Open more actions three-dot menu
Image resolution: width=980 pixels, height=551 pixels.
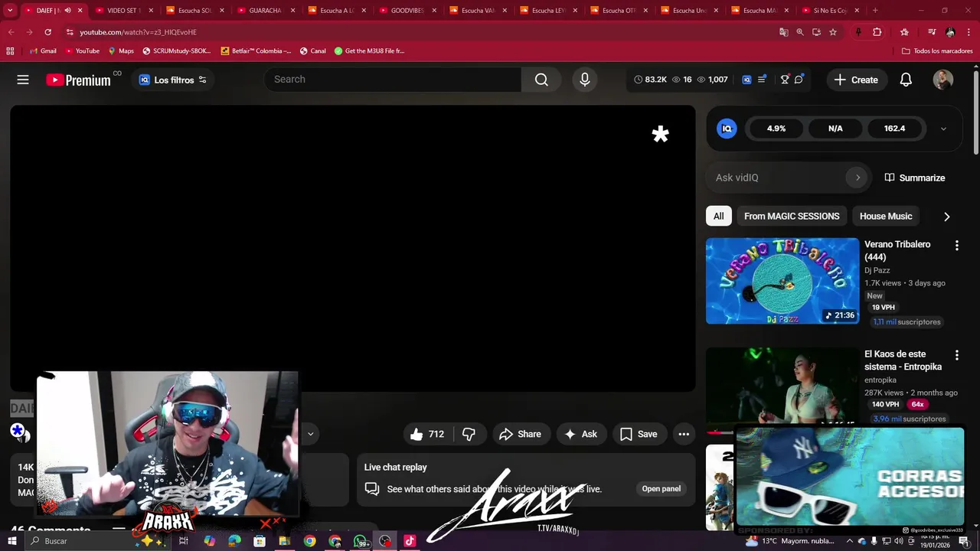coord(684,434)
